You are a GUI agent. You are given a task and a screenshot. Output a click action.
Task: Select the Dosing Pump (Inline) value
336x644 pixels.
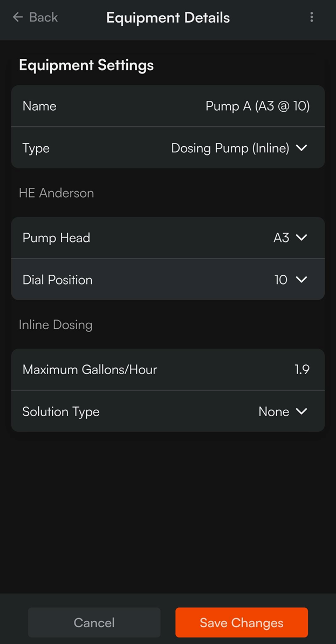click(x=230, y=148)
